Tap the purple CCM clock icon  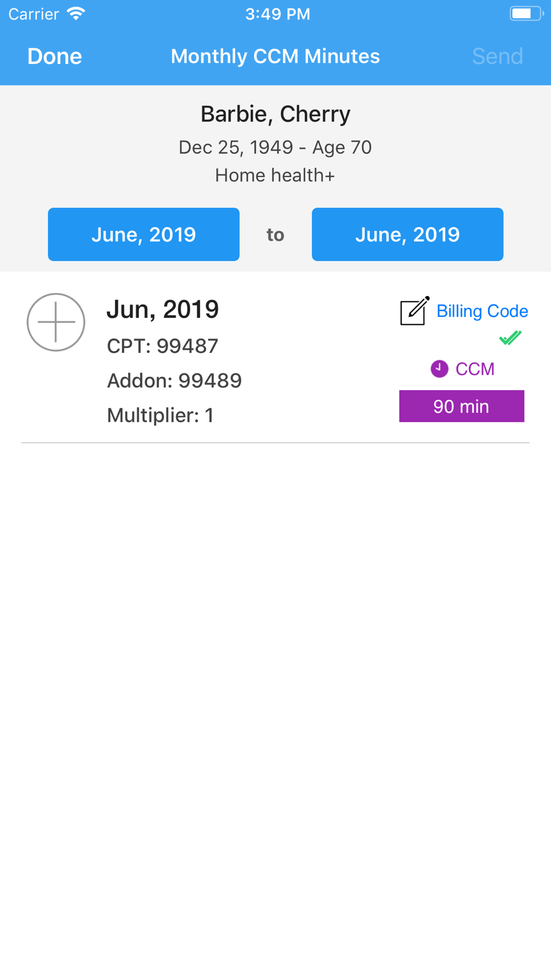click(439, 369)
